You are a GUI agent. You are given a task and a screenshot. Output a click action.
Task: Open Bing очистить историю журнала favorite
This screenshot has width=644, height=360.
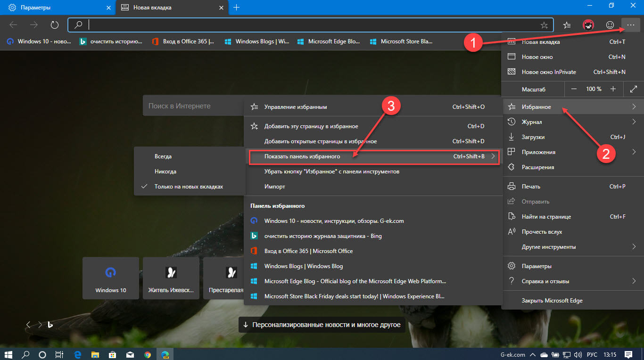372,236
